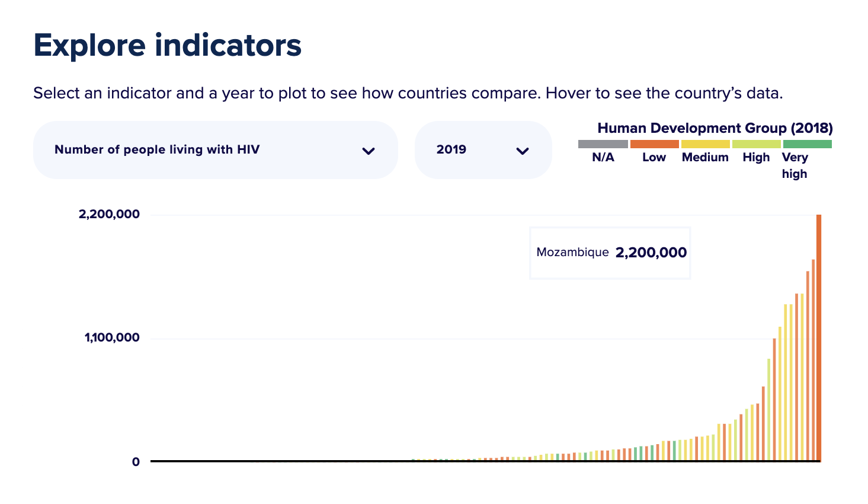
Task: Click the "Explore indicators" heading
Action: pyautogui.click(x=168, y=45)
